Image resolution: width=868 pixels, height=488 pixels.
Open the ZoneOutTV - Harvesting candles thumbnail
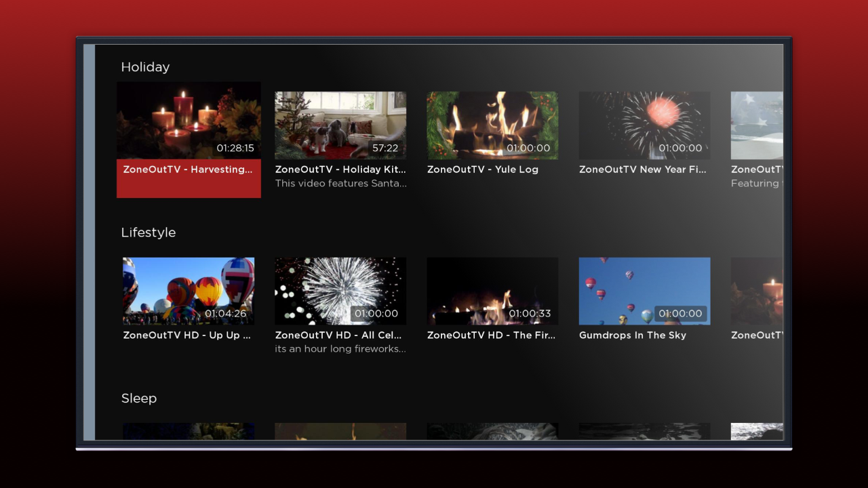tap(189, 121)
